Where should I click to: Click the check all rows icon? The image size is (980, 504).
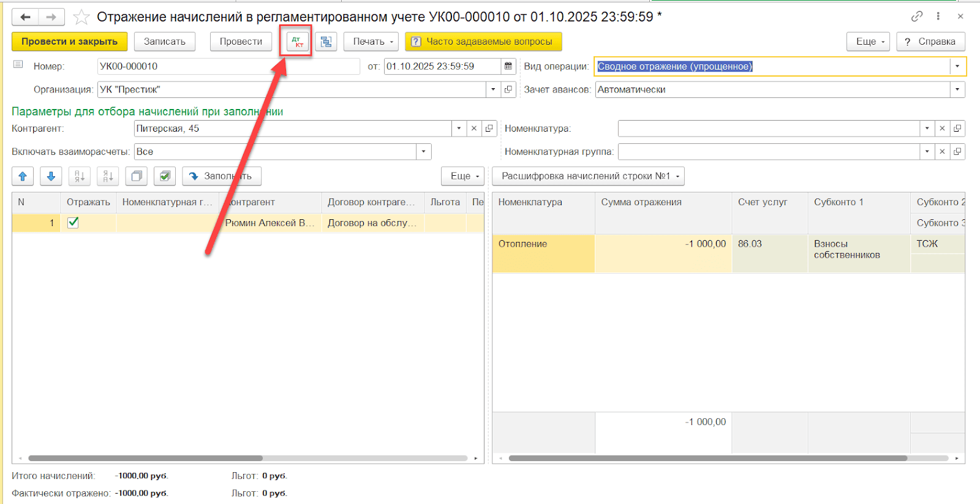(164, 176)
